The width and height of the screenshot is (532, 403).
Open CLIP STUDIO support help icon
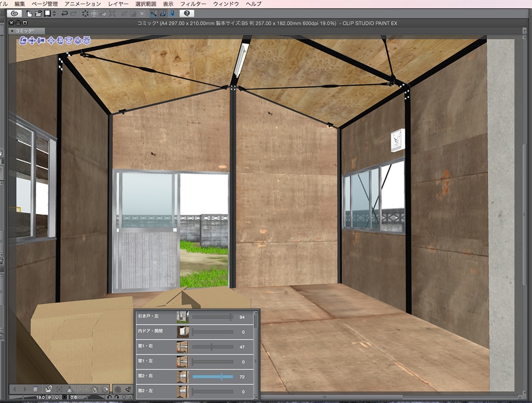pos(187,13)
